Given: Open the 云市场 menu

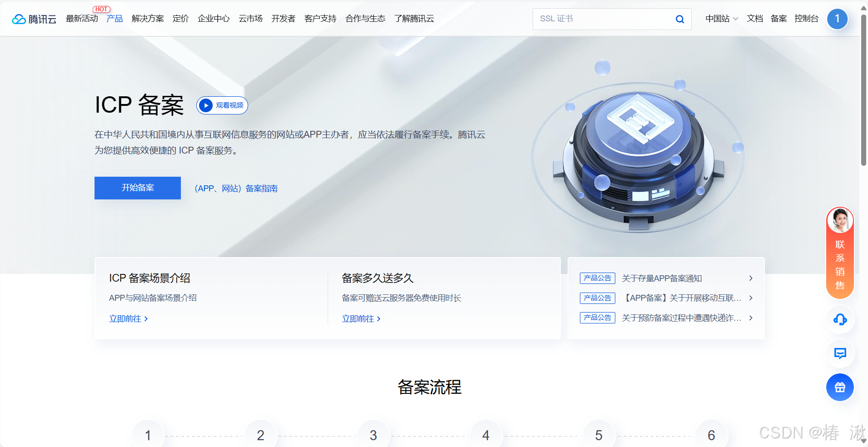Looking at the screenshot, I should (x=250, y=19).
